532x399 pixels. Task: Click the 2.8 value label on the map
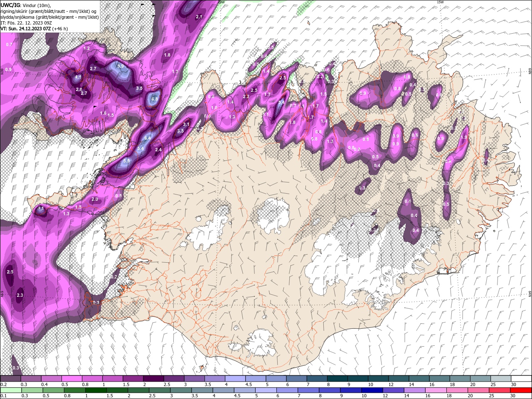coord(79,89)
